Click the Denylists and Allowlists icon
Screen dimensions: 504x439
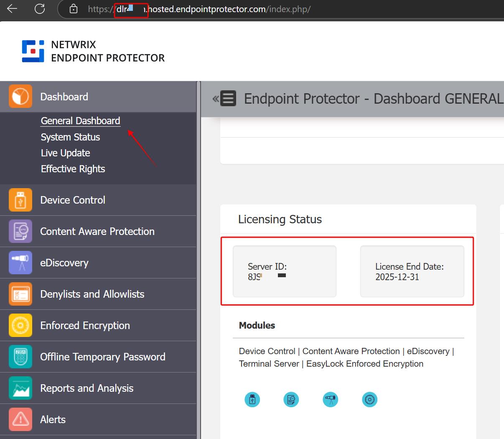[x=20, y=294]
